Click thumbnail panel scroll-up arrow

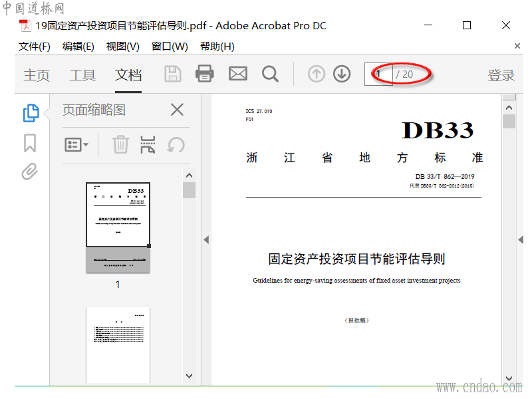pos(189,176)
